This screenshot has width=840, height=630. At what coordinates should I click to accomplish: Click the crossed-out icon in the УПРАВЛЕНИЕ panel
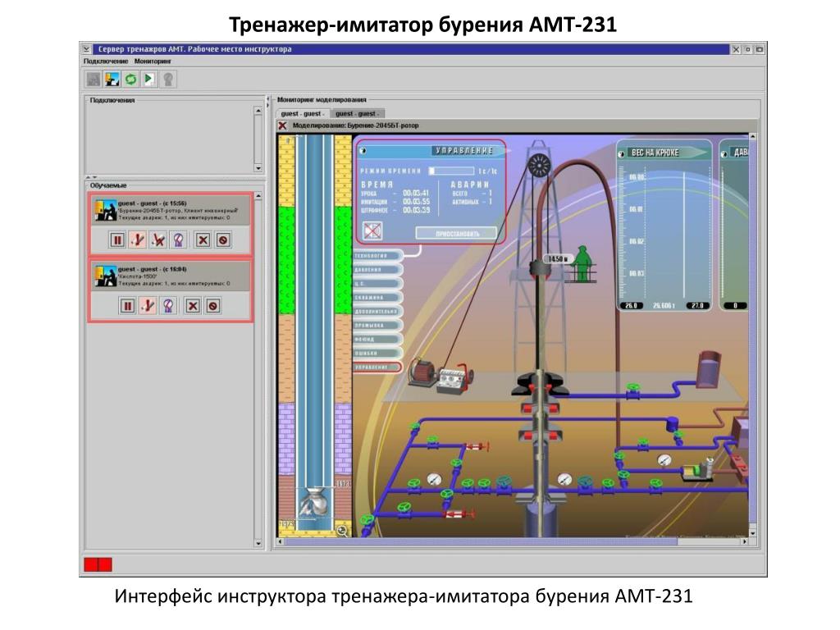pyautogui.click(x=372, y=231)
